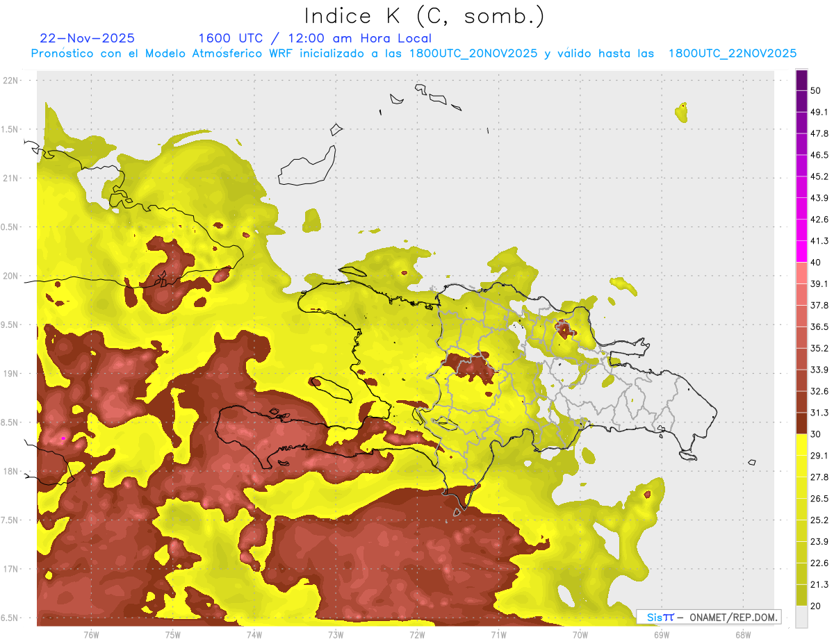
Task: Click the 73W longitude axis label
Action: click(x=336, y=635)
